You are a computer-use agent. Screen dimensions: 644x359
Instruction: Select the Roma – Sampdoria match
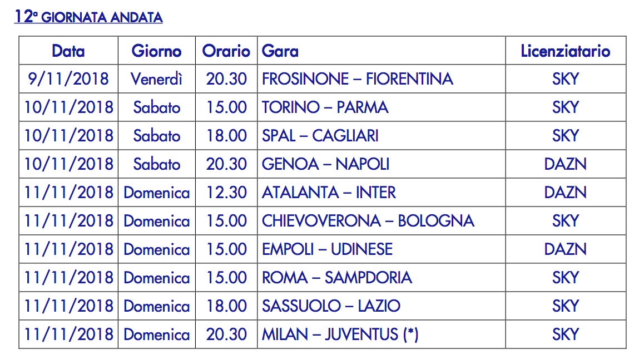pos(336,278)
